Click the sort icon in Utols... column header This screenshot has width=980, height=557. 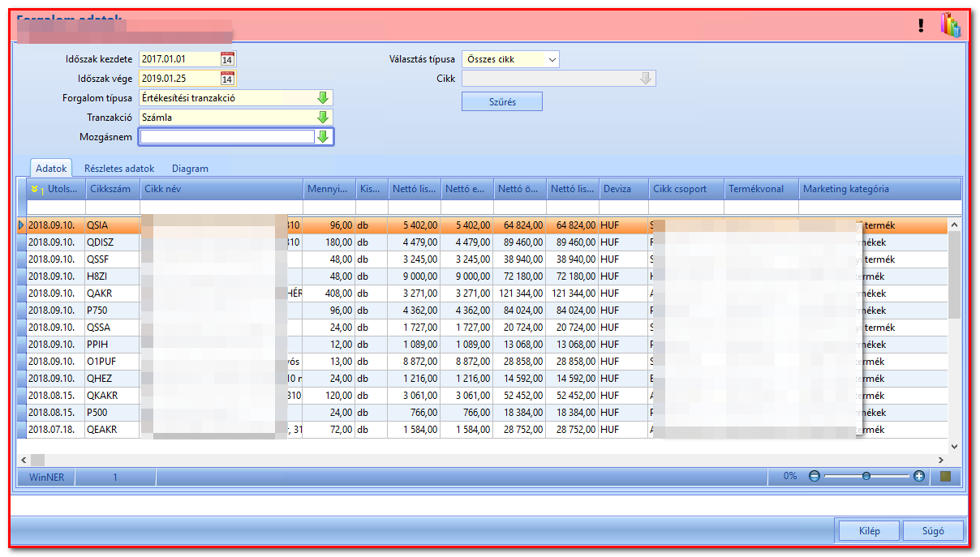pyautogui.click(x=37, y=189)
